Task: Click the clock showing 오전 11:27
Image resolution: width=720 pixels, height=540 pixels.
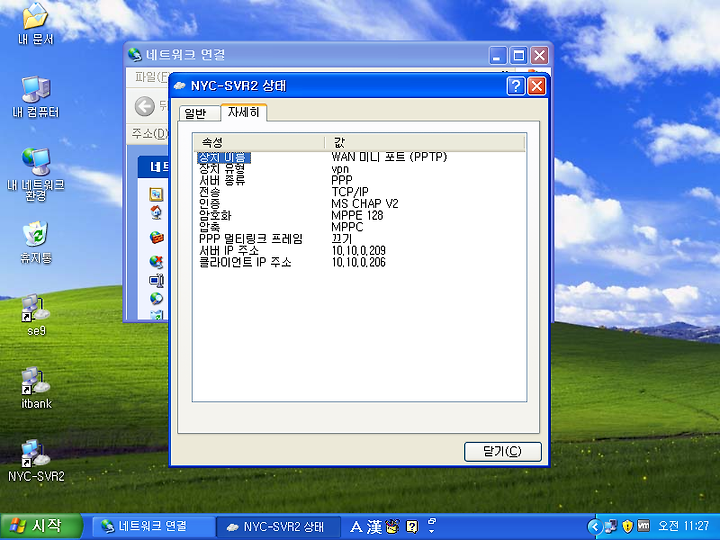Action: point(684,526)
